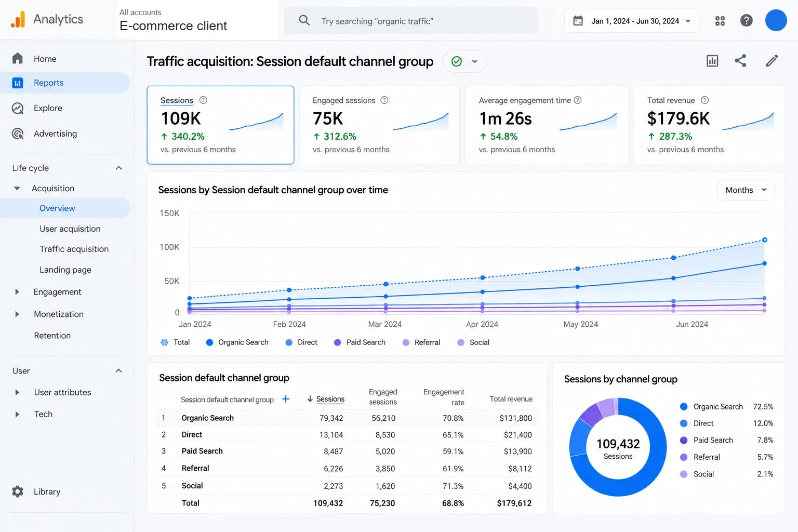Open the User acquisition report

click(x=70, y=229)
